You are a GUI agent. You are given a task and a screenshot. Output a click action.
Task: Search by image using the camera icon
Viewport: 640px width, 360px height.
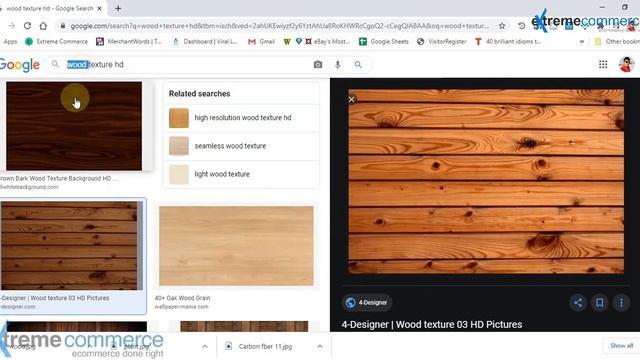[318, 64]
